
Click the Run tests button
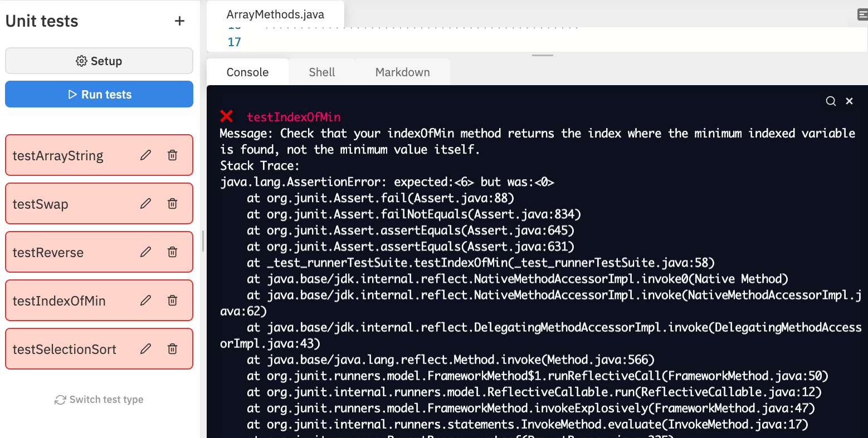tap(99, 94)
